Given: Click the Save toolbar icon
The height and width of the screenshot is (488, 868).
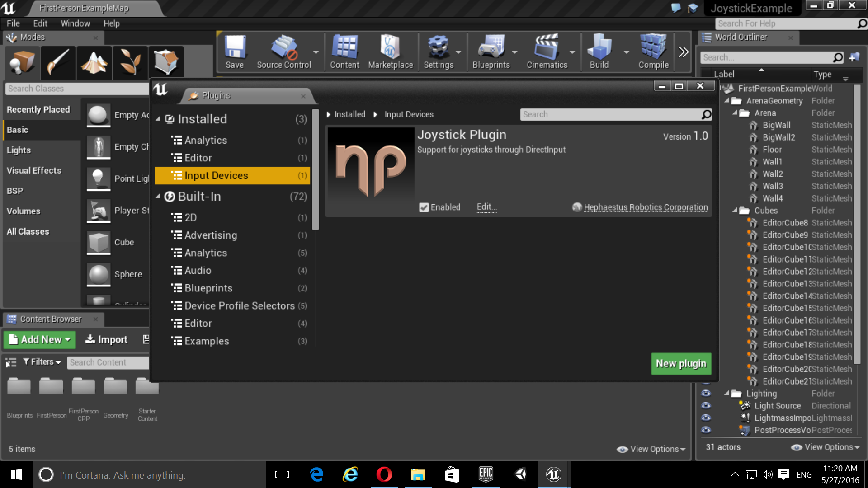Looking at the screenshot, I should [235, 52].
